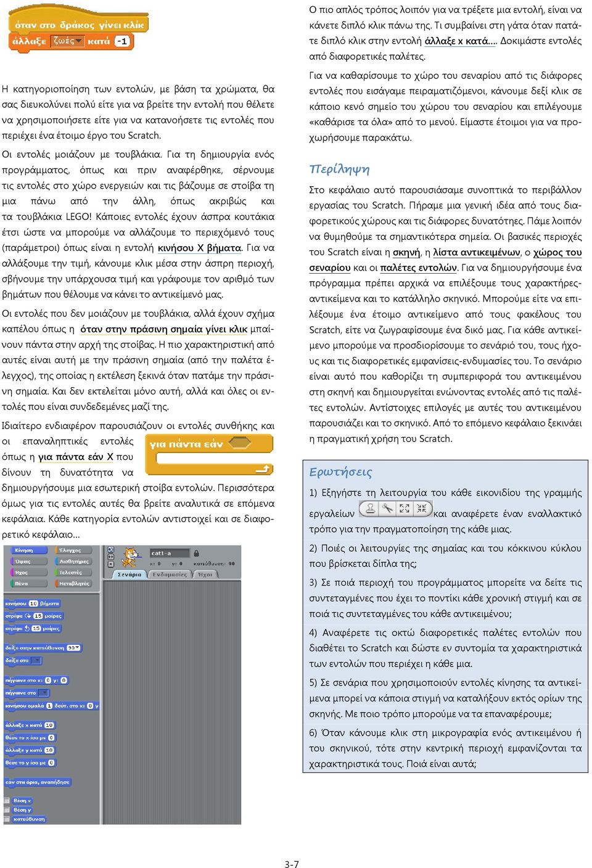The width and height of the screenshot is (592, 868).
Task: Click the 'Ερωτήσεις' section heading
Action: [x=340, y=472]
